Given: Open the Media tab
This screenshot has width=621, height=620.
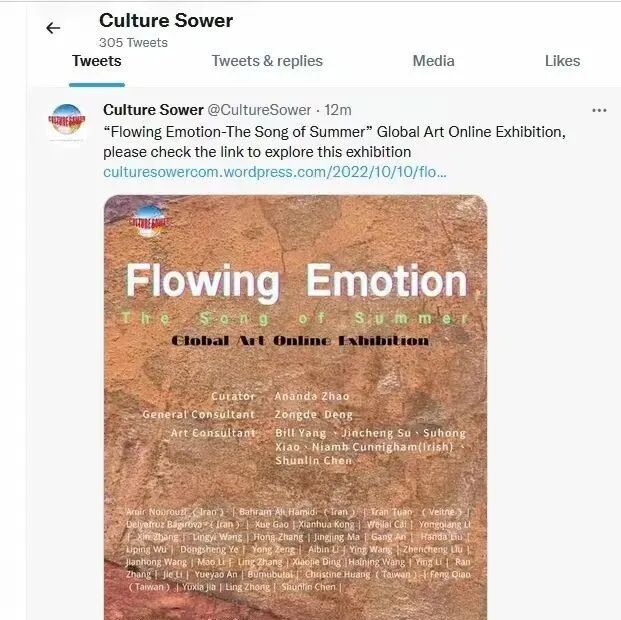Looking at the screenshot, I should (x=433, y=61).
